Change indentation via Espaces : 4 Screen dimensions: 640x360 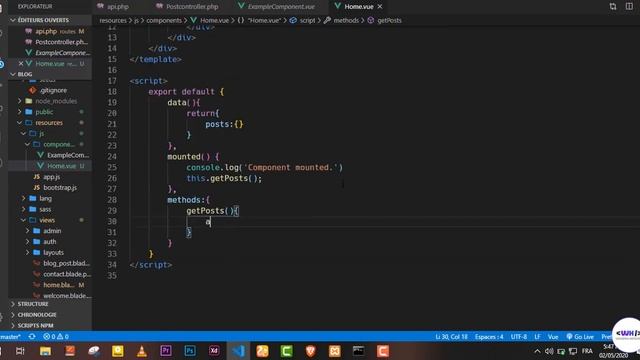tap(489, 337)
